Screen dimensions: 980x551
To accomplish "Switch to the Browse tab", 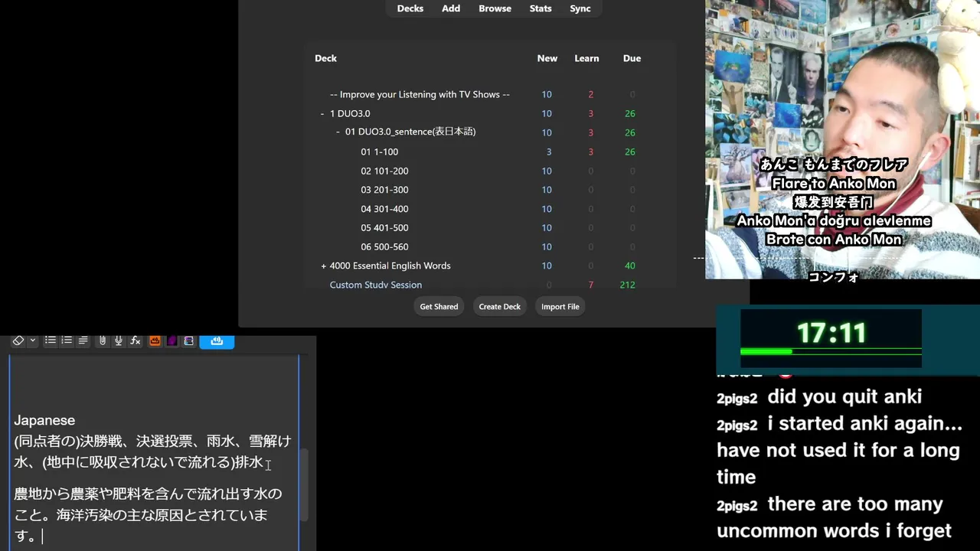I will pos(495,8).
